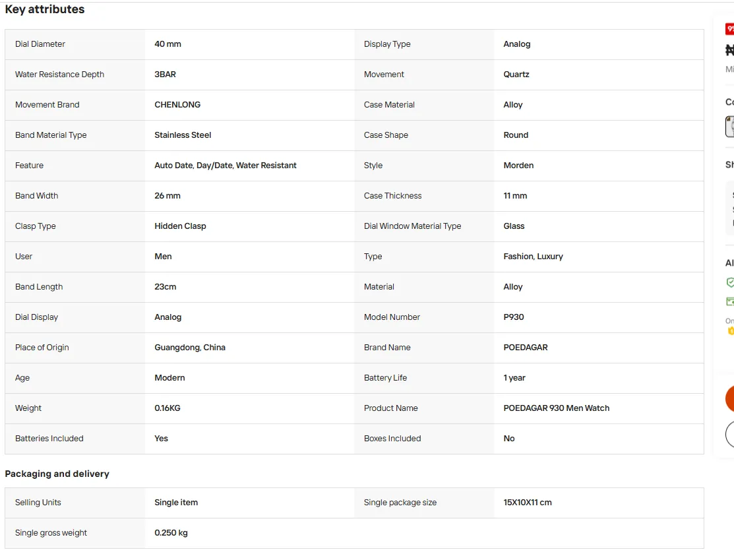Click the 15X10X11 cm package size value
734x560 pixels.
[528, 503]
